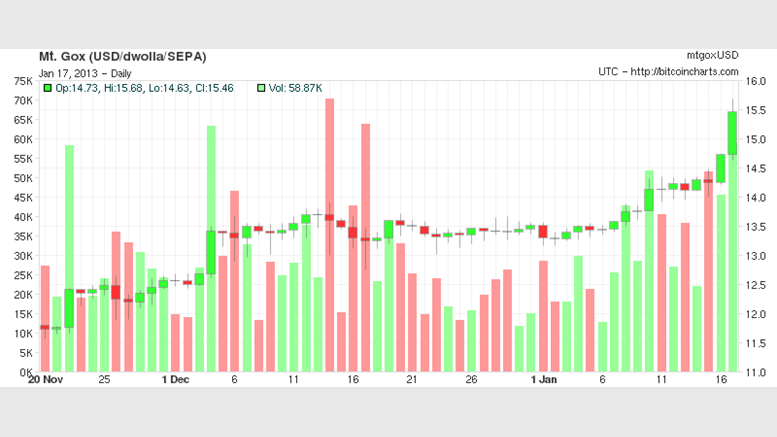Click the '13.0' price axis label
Screen dimensions: 777x437
(756, 256)
